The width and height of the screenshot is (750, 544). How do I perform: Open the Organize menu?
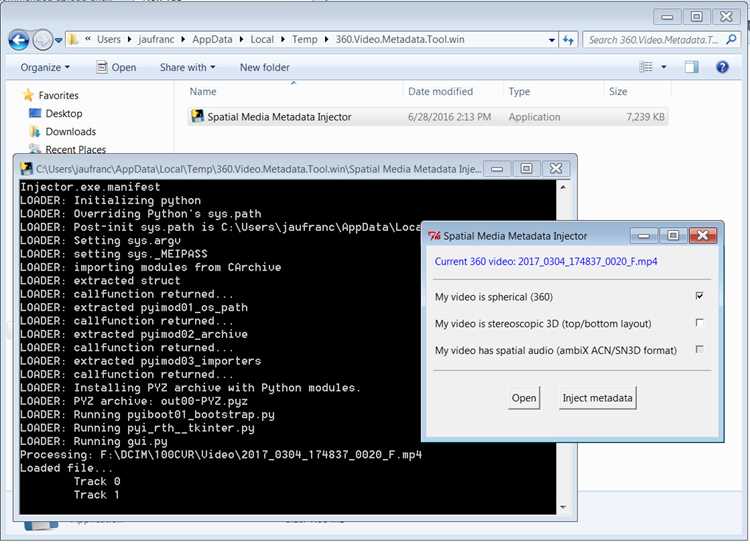click(x=45, y=67)
